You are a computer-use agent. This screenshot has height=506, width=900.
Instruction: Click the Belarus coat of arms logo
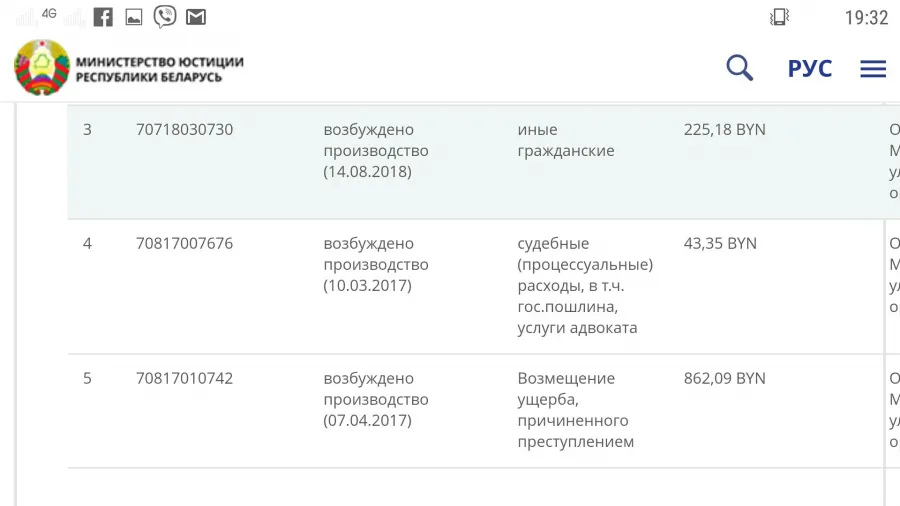[42, 68]
